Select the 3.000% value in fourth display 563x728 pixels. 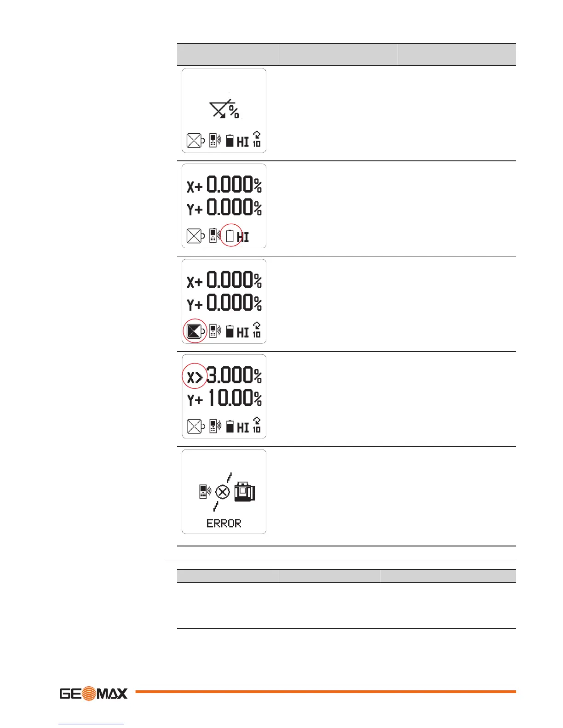[235, 375]
